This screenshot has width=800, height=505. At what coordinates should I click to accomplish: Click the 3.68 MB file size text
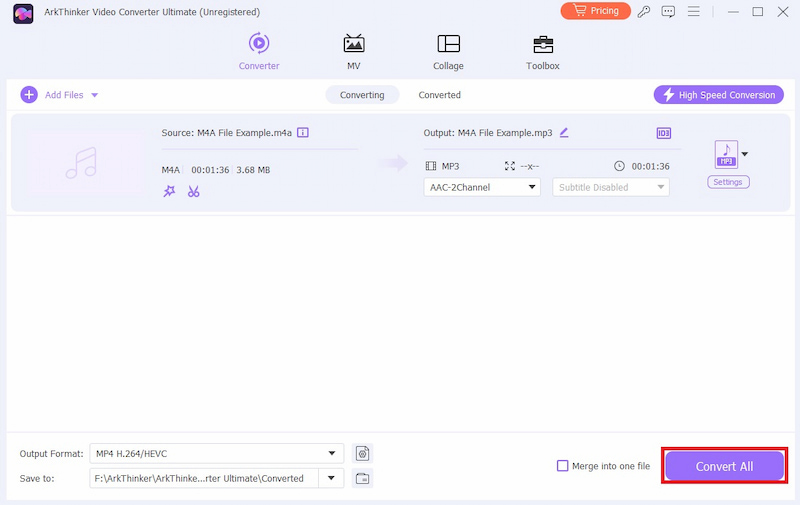point(253,170)
